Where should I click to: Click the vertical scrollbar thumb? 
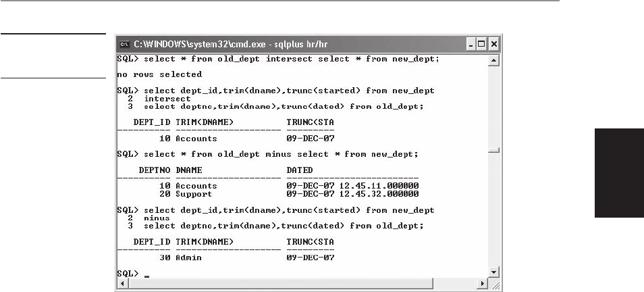[x=494, y=151]
